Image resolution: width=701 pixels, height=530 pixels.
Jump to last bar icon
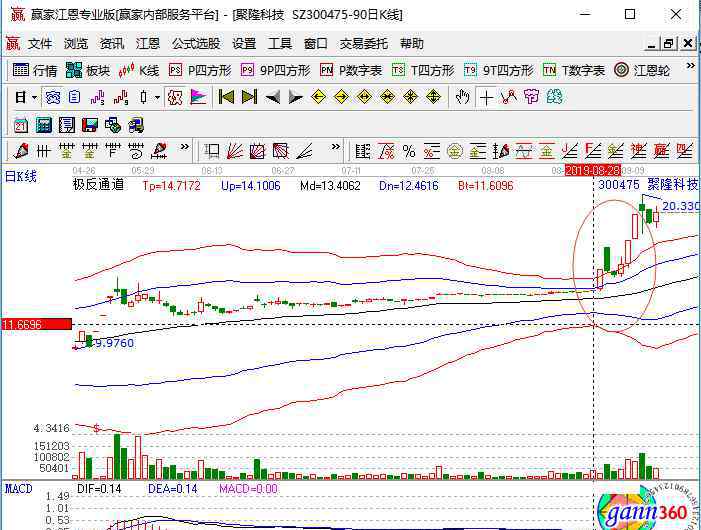[x=249, y=97]
